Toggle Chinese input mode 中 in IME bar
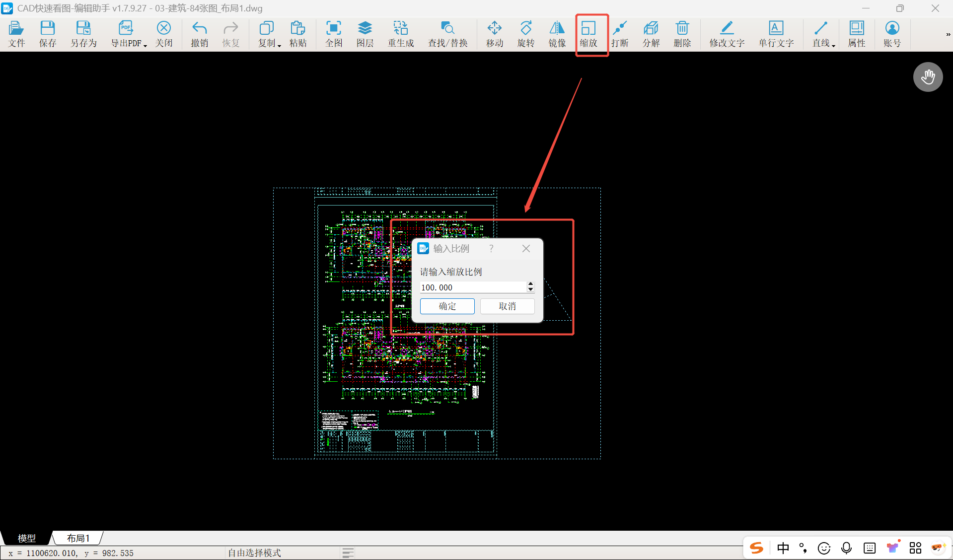953x560 pixels. pyautogui.click(x=783, y=548)
